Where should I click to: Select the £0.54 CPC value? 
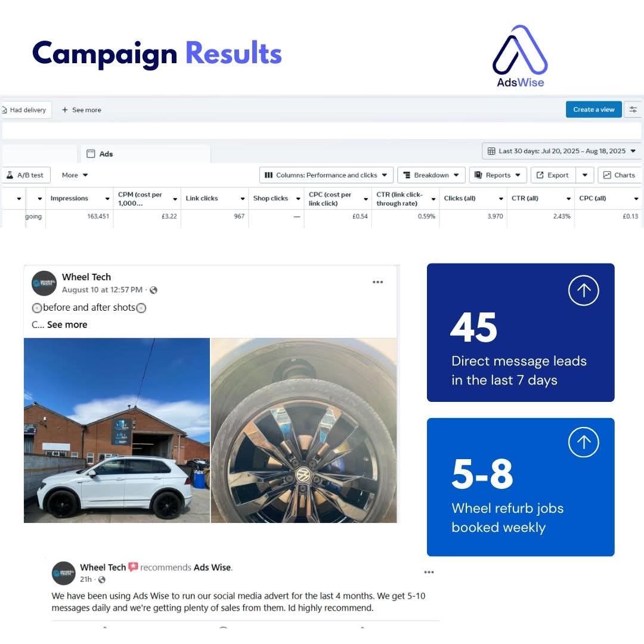click(360, 216)
